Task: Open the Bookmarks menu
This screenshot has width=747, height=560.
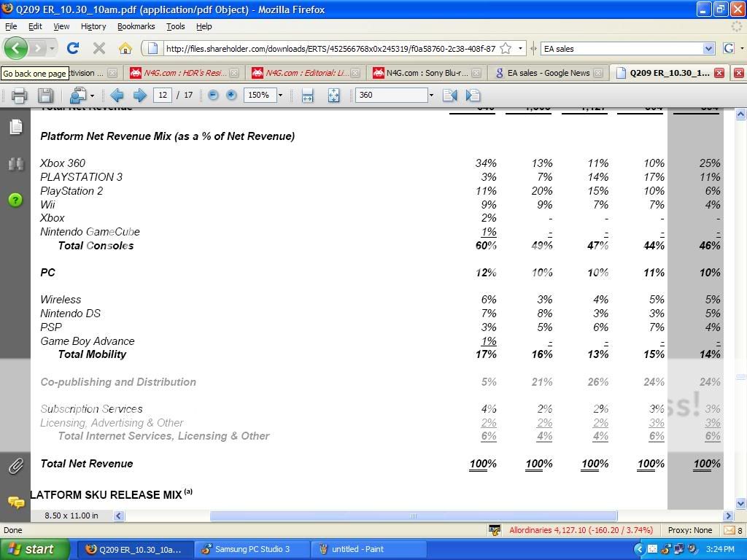Action: pos(136,26)
